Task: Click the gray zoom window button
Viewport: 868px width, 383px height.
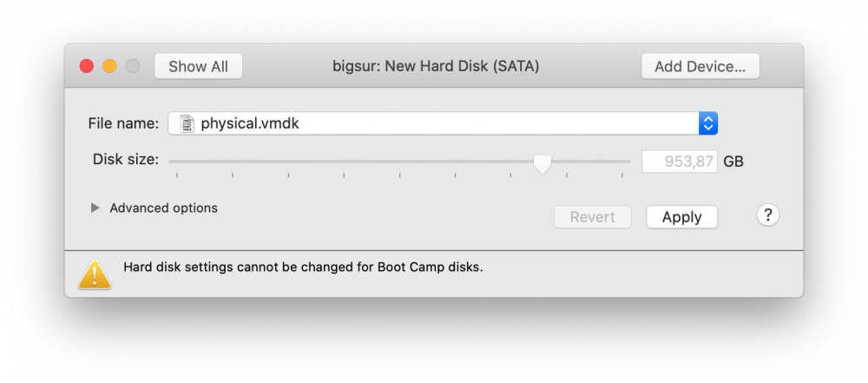Action: pyautogui.click(x=132, y=66)
